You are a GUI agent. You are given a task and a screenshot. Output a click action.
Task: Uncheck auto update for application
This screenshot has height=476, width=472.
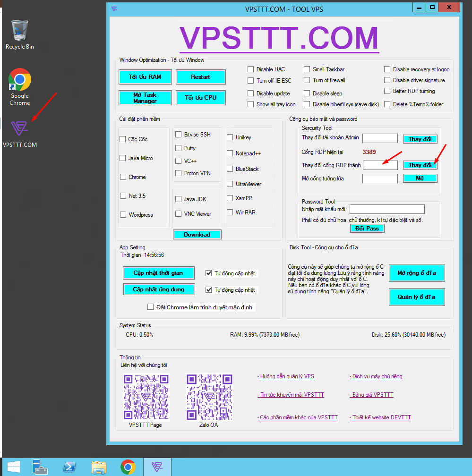pyautogui.click(x=209, y=289)
